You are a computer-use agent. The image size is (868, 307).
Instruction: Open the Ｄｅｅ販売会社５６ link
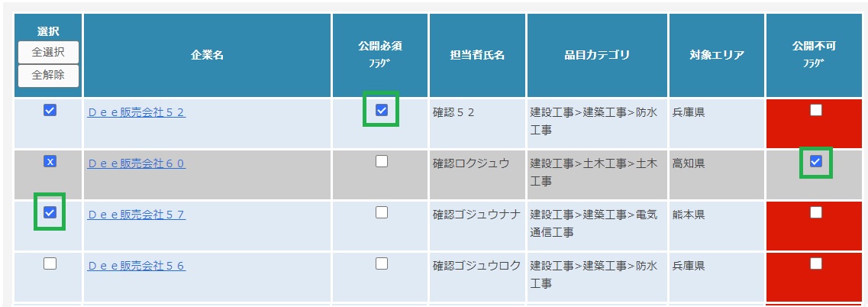click(x=136, y=266)
